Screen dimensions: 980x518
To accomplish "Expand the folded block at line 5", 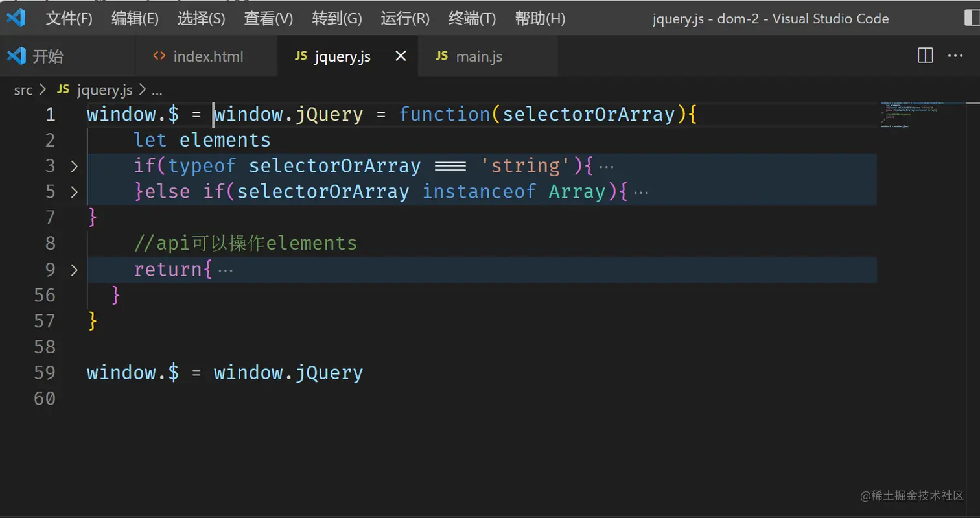I will (74, 193).
